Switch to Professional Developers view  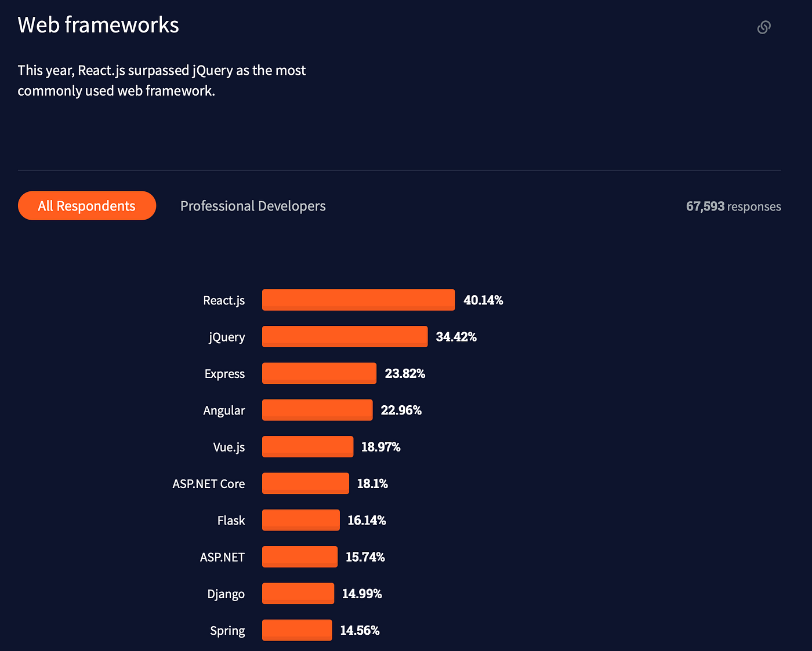pos(252,206)
